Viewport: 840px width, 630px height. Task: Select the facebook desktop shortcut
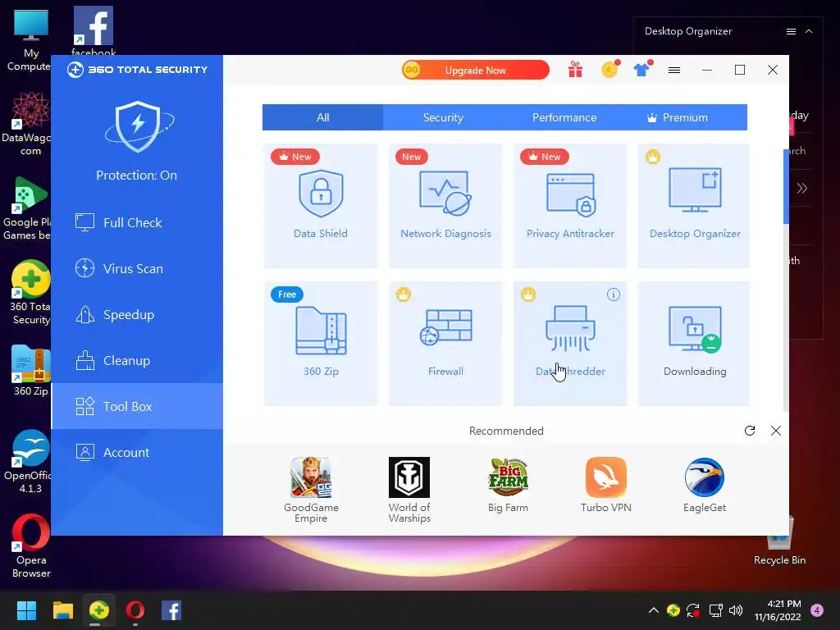94,30
